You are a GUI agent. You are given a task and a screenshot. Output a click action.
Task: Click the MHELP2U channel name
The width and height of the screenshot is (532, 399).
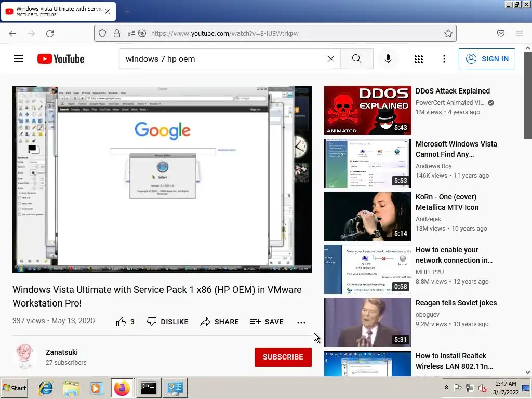tap(430, 272)
